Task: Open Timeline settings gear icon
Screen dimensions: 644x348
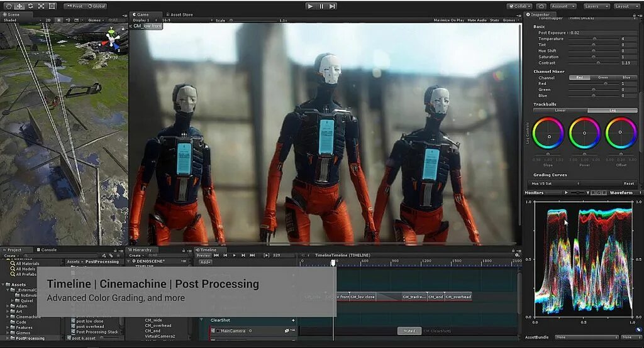Action: click(x=517, y=255)
